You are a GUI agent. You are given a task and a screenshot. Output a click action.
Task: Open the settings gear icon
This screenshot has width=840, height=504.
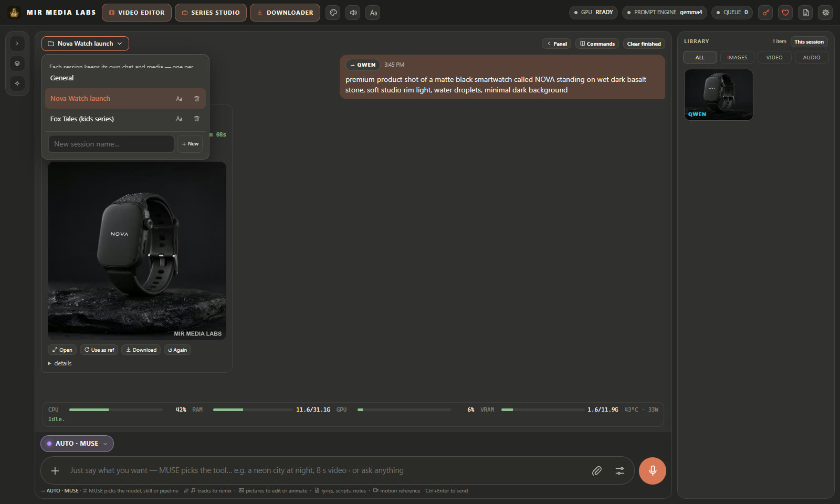826,13
